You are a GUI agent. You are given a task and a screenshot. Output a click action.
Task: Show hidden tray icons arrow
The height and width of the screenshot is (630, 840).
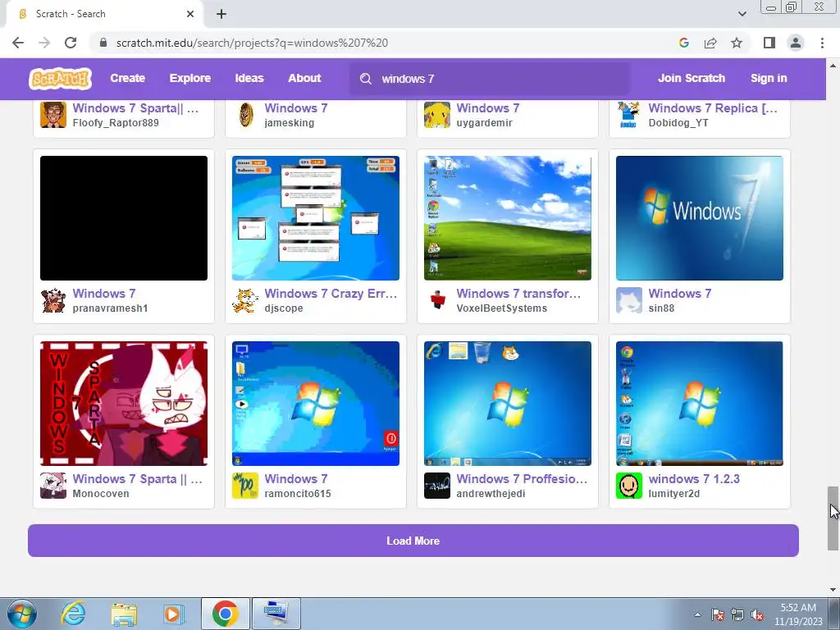(697, 614)
